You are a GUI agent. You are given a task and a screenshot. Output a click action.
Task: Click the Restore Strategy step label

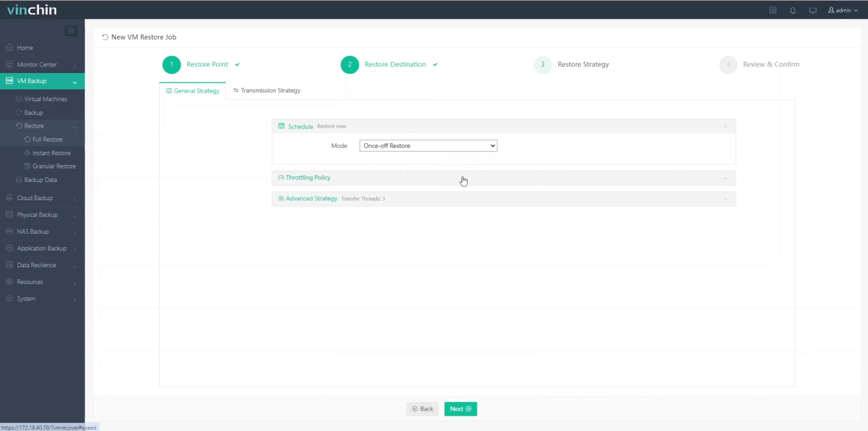[x=583, y=64]
